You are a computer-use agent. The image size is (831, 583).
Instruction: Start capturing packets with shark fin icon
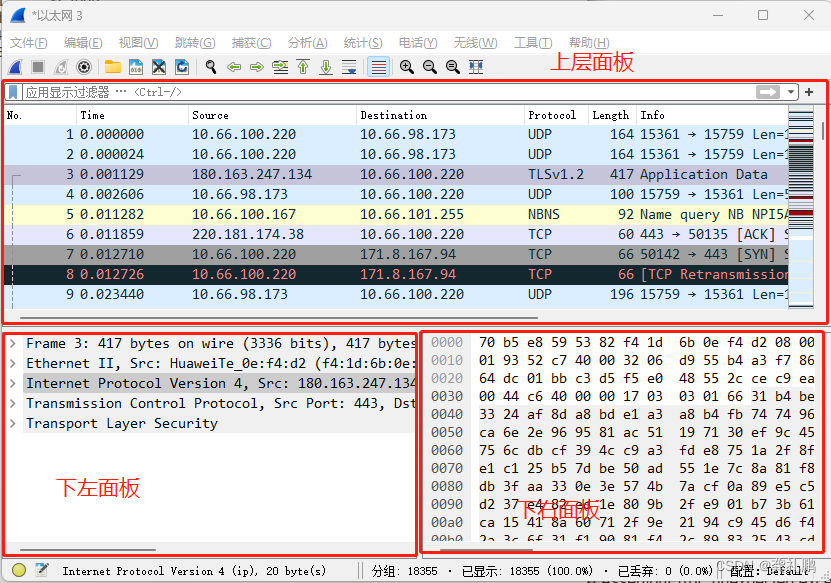pyautogui.click(x=15, y=67)
